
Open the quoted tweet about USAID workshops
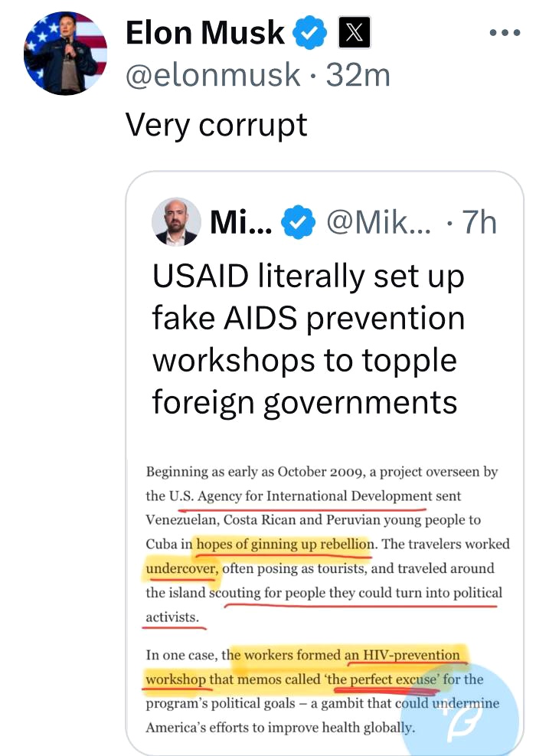pos(308,338)
